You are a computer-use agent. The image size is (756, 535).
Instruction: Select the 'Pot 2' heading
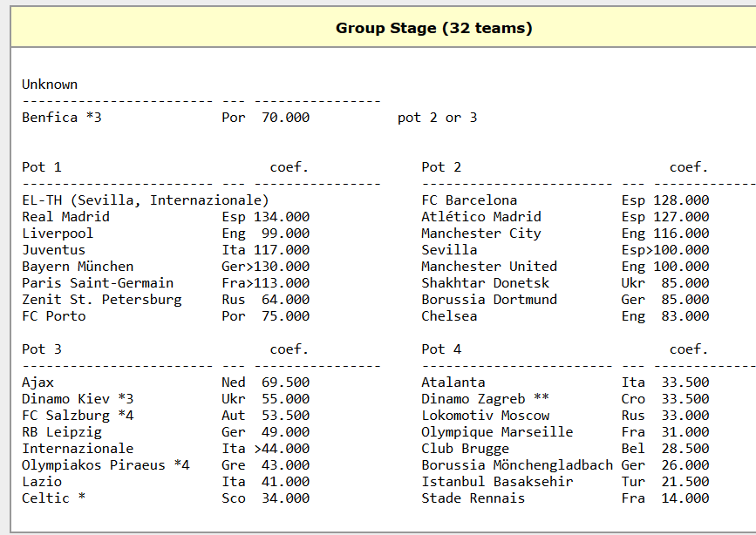click(441, 167)
